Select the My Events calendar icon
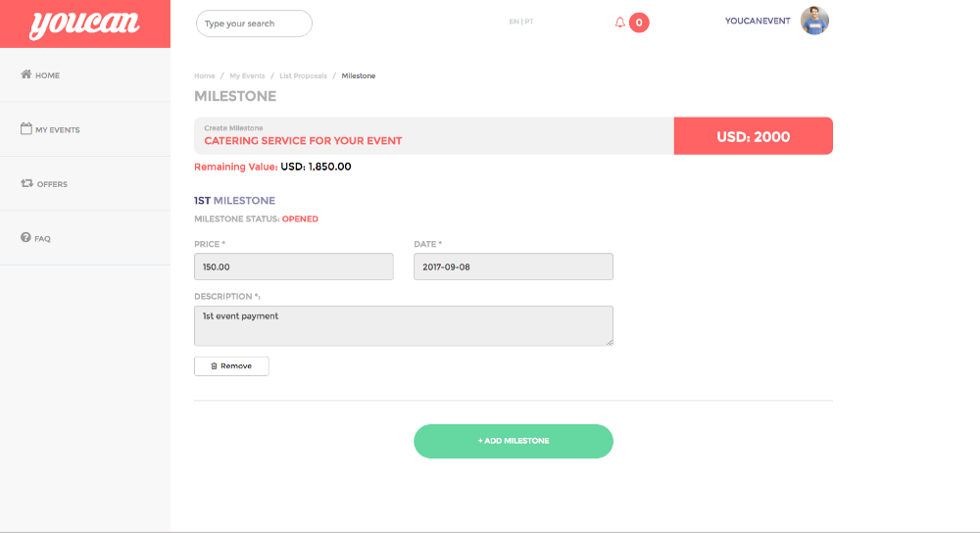Screen dimensions: 980x533 click(25, 128)
